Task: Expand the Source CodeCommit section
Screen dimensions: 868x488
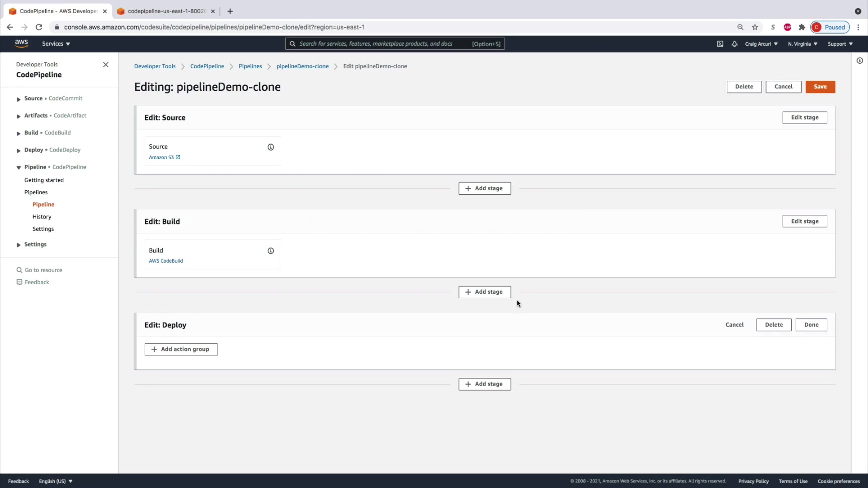Action: [19, 99]
